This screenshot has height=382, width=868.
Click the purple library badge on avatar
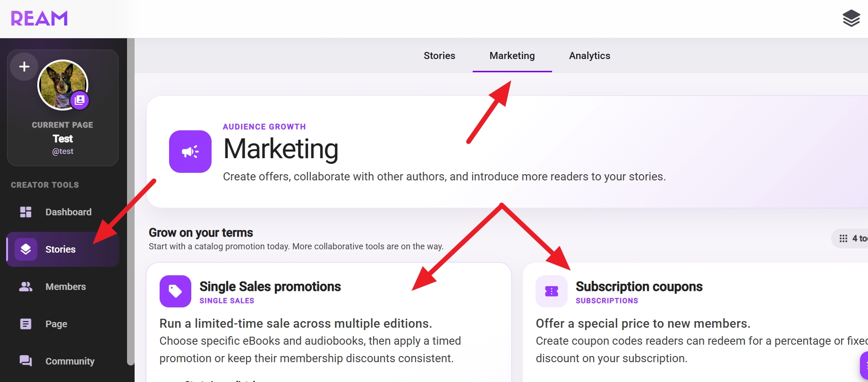click(80, 100)
